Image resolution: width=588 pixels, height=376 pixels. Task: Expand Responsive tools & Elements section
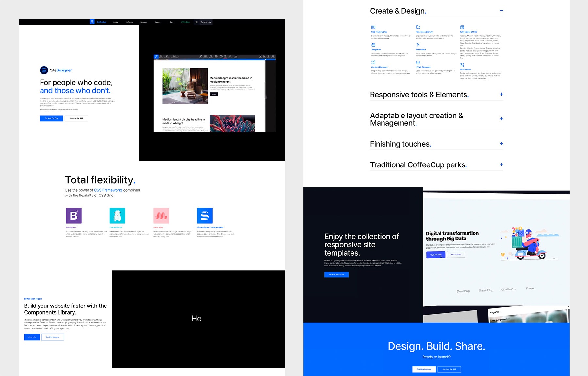pyautogui.click(x=501, y=94)
